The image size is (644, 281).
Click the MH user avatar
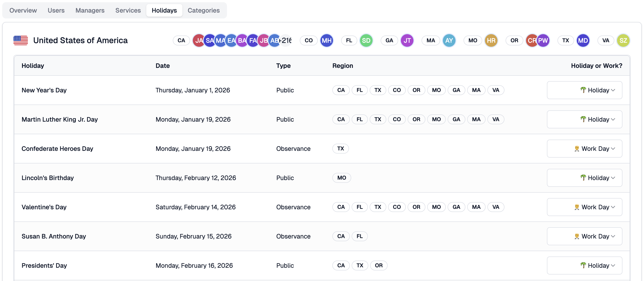(326, 40)
